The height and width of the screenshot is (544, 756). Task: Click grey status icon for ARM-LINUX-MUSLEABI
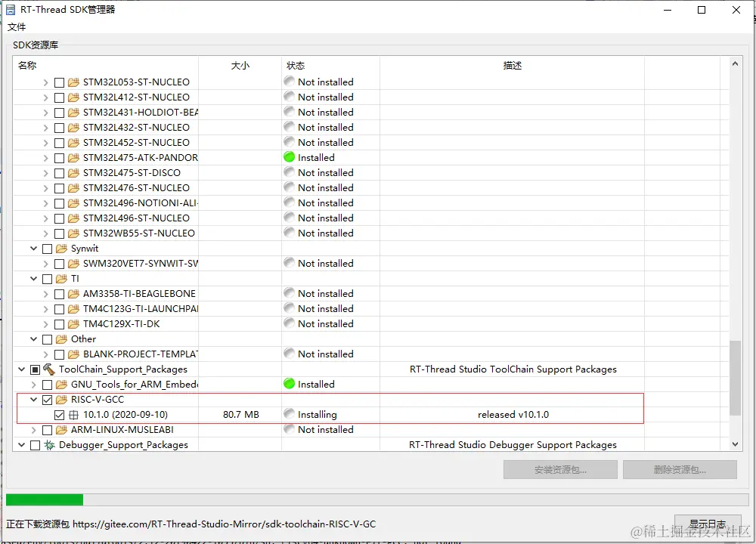coord(290,429)
